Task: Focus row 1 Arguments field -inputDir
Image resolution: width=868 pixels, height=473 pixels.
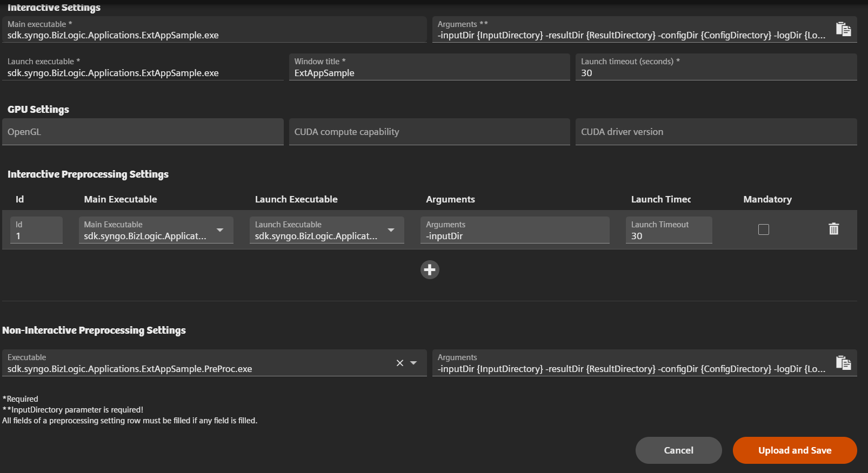Action: tap(515, 230)
